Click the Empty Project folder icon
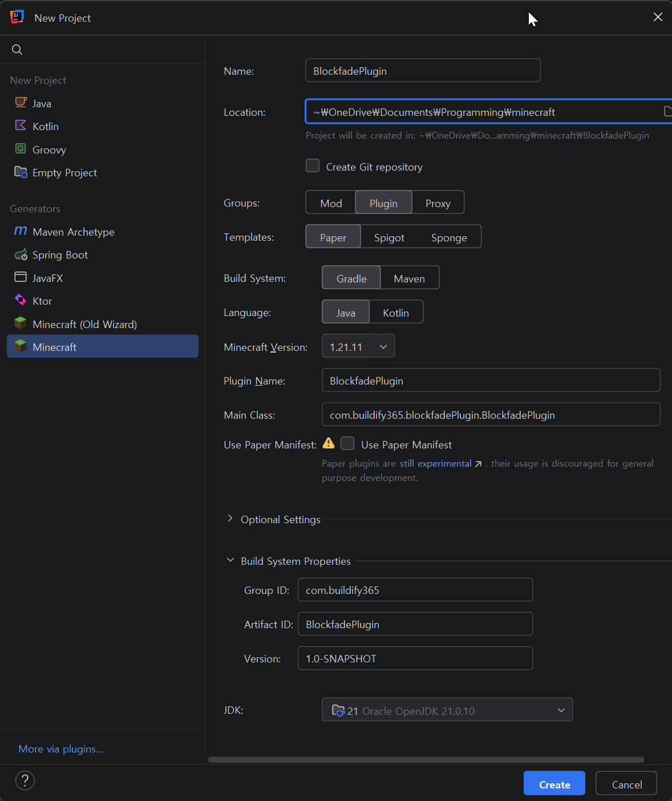The height and width of the screenshot is (801, 672). 21,172
